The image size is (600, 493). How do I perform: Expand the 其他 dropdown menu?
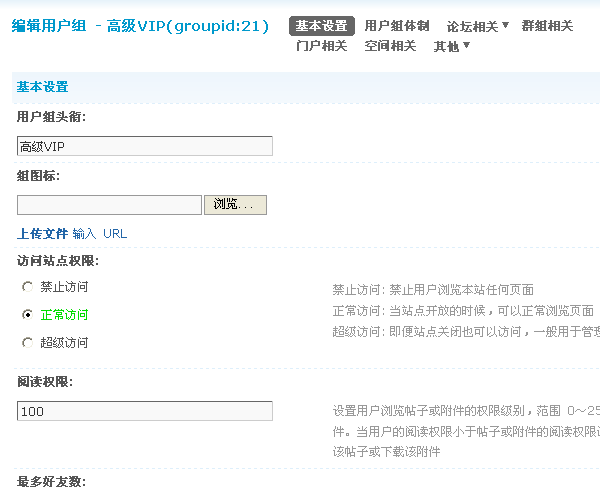(x=451, y=46)
